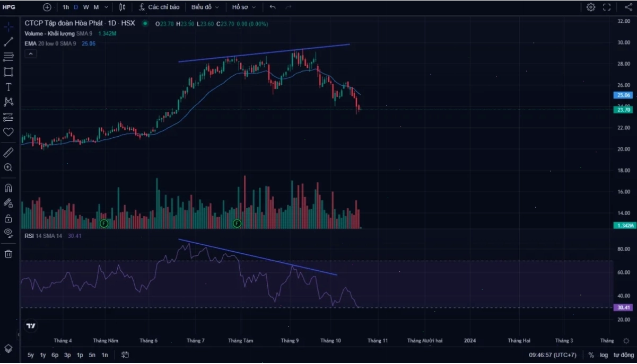Click the share chart icon

click(628, 7)
